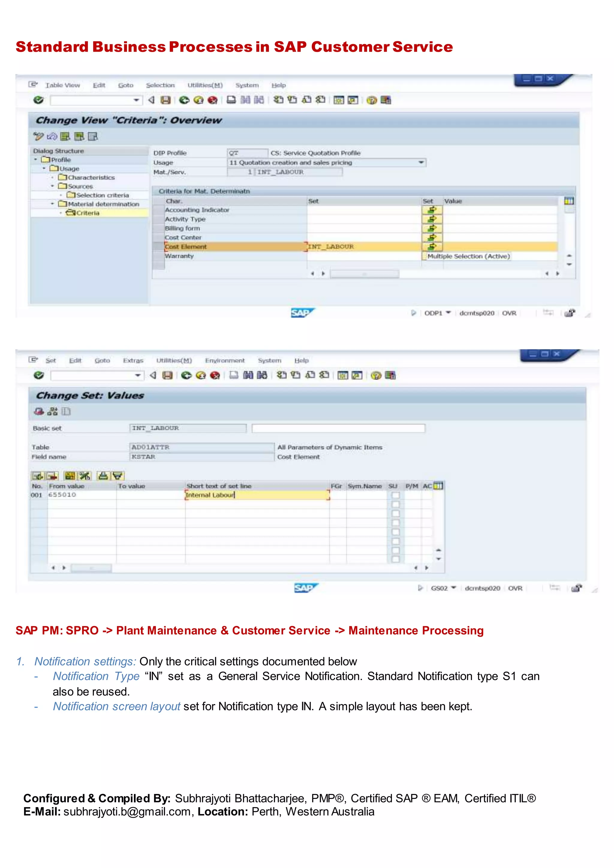Click the horizontal scrollbar in Criteria table
614x868 pixels.
[365, 274]
